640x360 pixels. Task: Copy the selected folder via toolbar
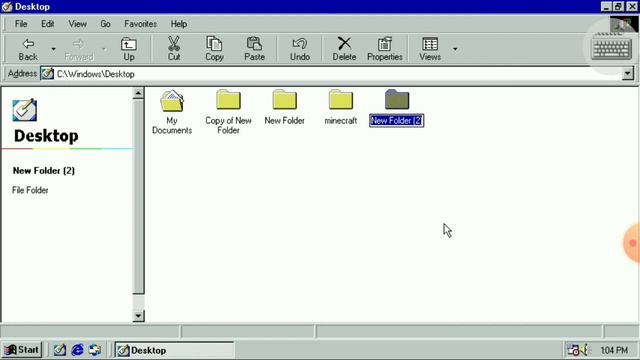click(214, 49)
